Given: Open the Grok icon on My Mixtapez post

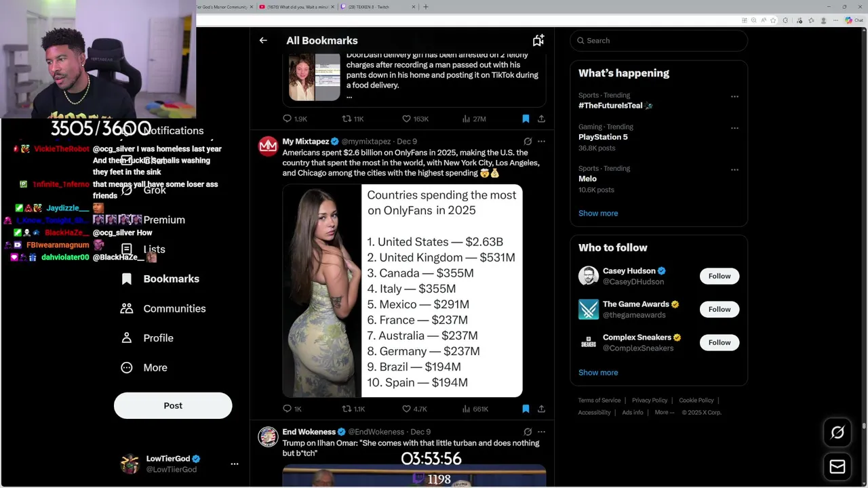Looking at the screenshot, I should click(x=528, y=142).
